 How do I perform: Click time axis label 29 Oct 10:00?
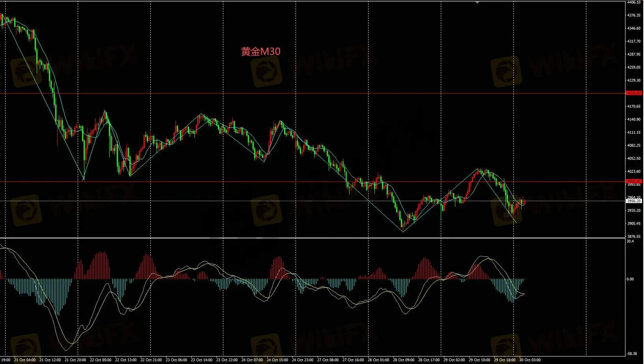click(x=479, y=360)
